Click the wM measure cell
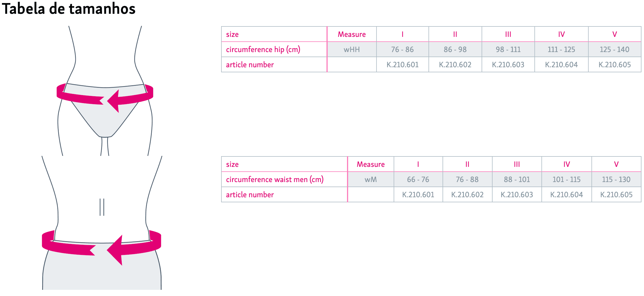This screenshot has height=296, width=644. pyautogui.click(x=371, y=180)
